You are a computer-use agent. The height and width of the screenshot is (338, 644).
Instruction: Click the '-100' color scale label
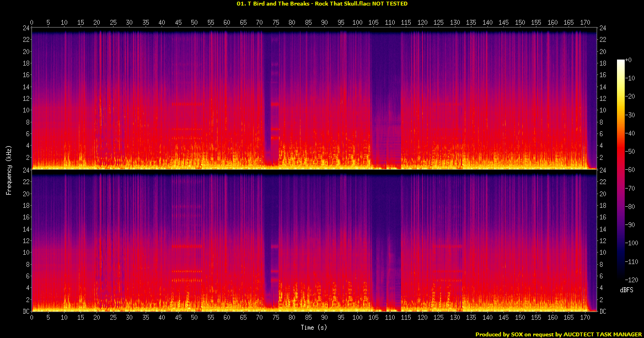(x=632, y=243)
